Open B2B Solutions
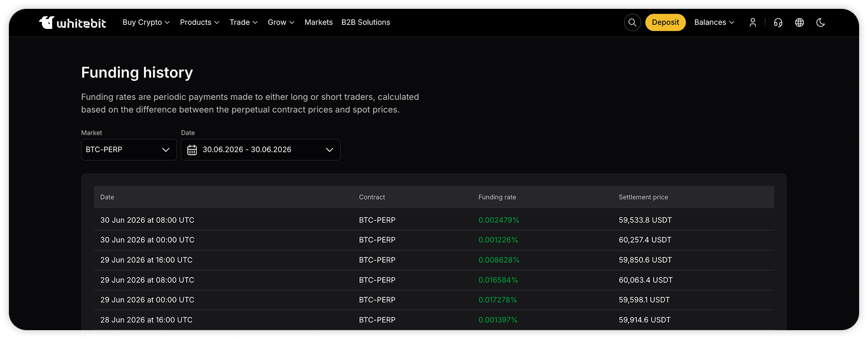The image size is (868, 339). (366, 22)
